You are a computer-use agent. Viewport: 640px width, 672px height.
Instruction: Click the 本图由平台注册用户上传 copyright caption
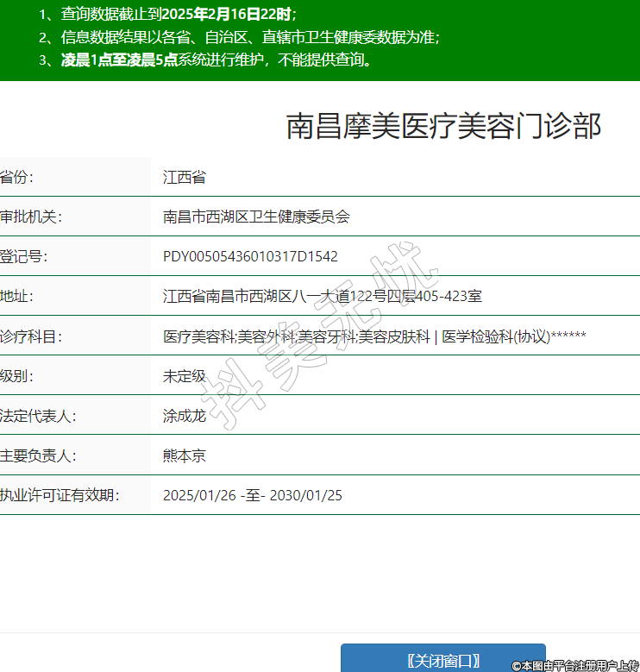pyautogui.click(x=574, y=665)
